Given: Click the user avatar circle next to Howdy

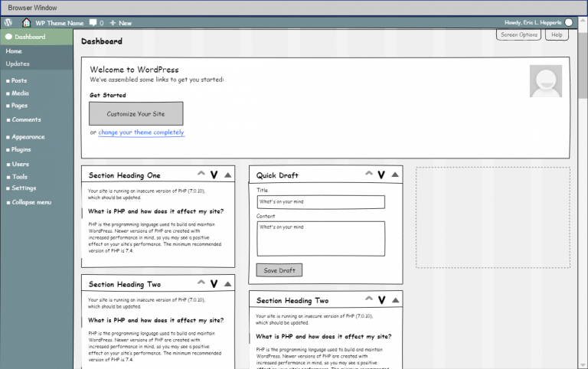Looking at the screenshot, I should click(x=569, y=22).
